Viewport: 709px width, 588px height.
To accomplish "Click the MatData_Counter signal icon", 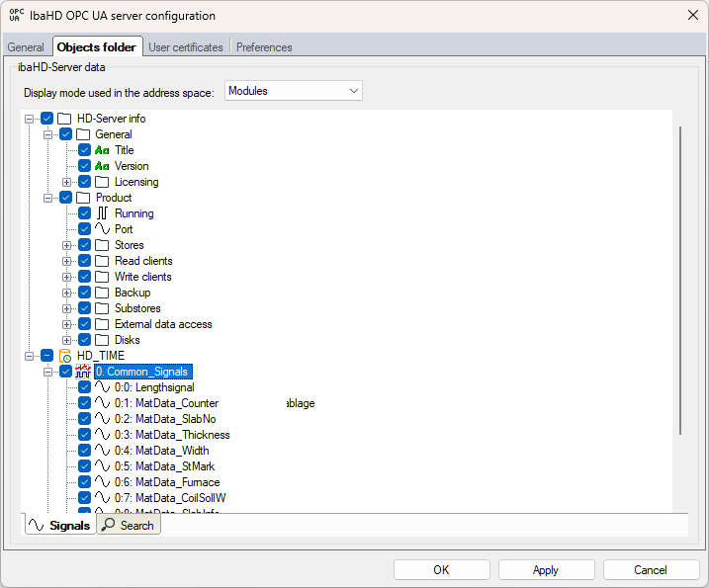I will pyautogui.click(x=102, y=403).
